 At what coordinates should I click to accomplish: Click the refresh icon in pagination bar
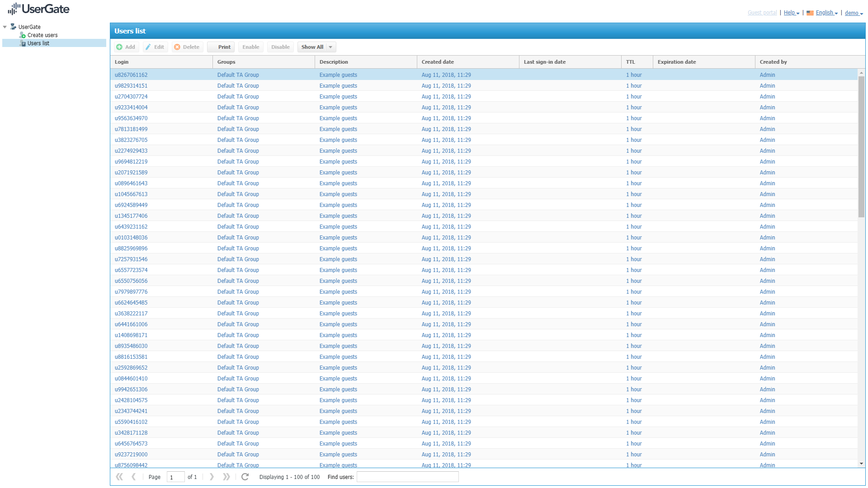[245, 477]
